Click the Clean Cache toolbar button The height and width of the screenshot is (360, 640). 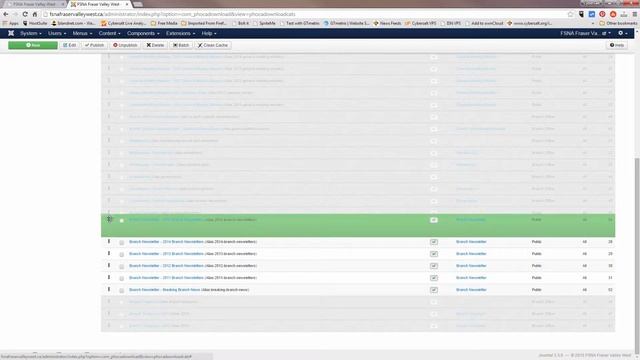(x=213, y=45)
